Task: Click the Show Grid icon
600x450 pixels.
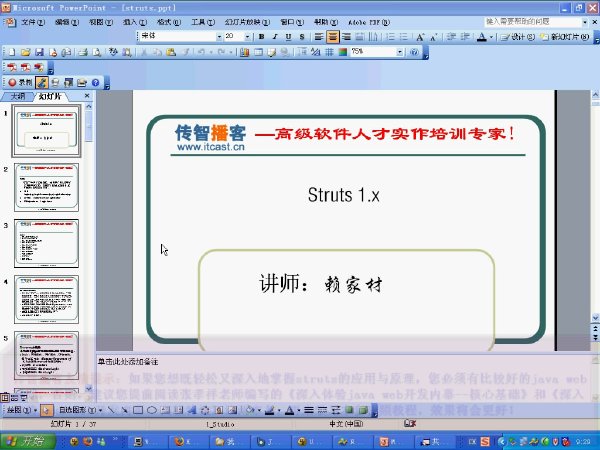Action: [x=329, y=52]
